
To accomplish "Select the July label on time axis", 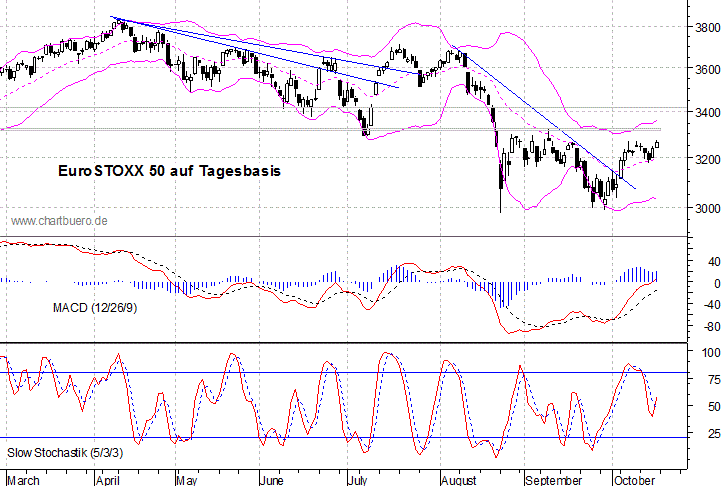I will [357, 480].
